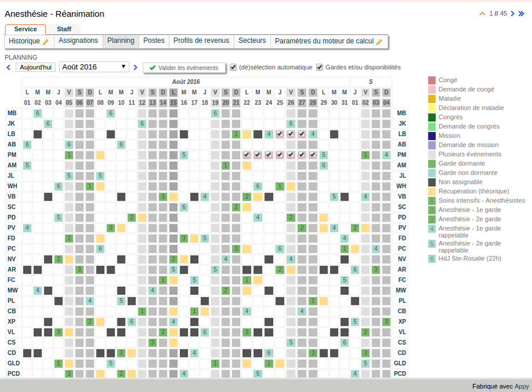Click the Aujourd'hui button
The height and width of the screenshot is (392, 532).
pos(36,67)
